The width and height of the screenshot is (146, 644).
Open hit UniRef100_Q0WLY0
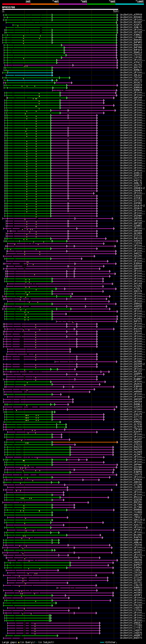(131, 27)
